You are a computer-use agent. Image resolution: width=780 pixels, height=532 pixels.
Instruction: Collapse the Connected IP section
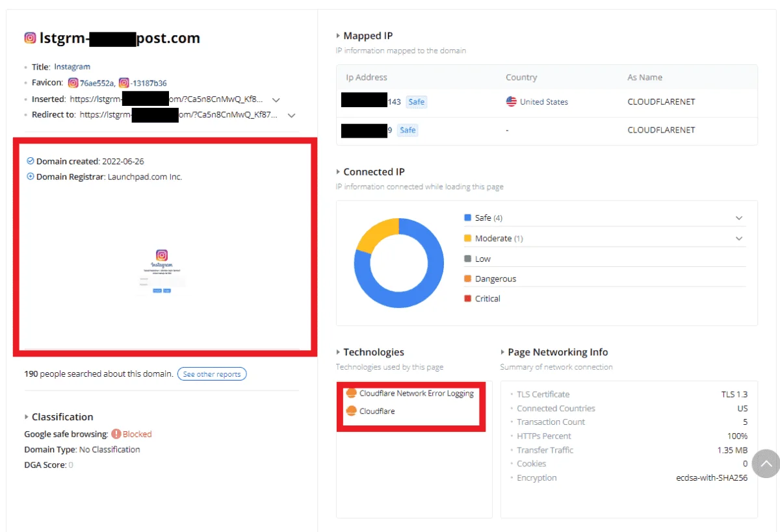coord(338,172)
